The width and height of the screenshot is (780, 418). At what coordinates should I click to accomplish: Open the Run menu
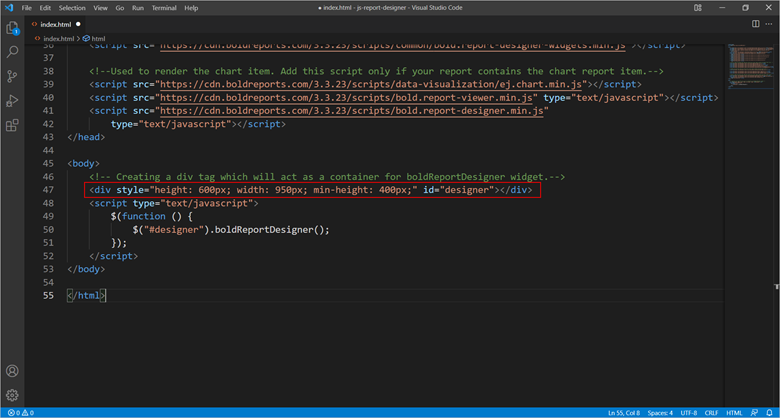pyautogui.click(x=138, y=8)
